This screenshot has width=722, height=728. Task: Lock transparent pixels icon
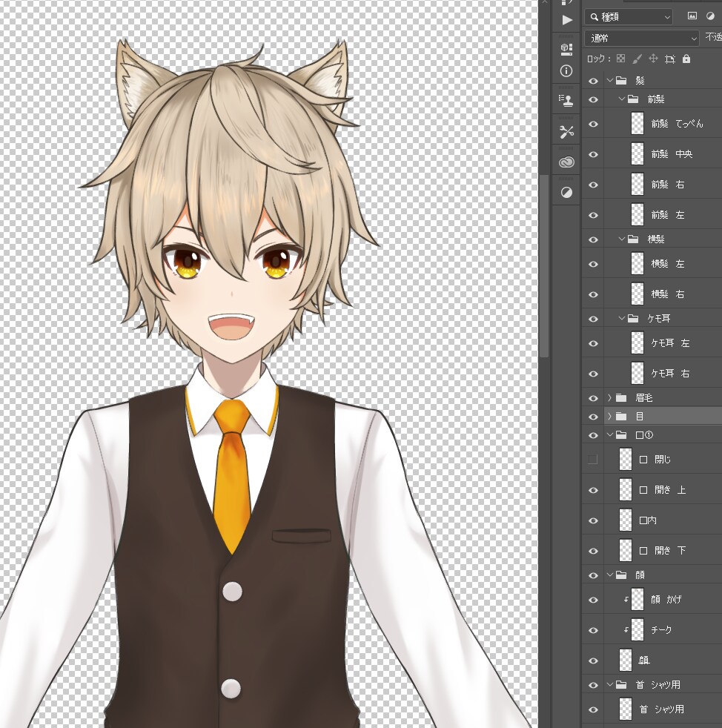pos(620,59)
